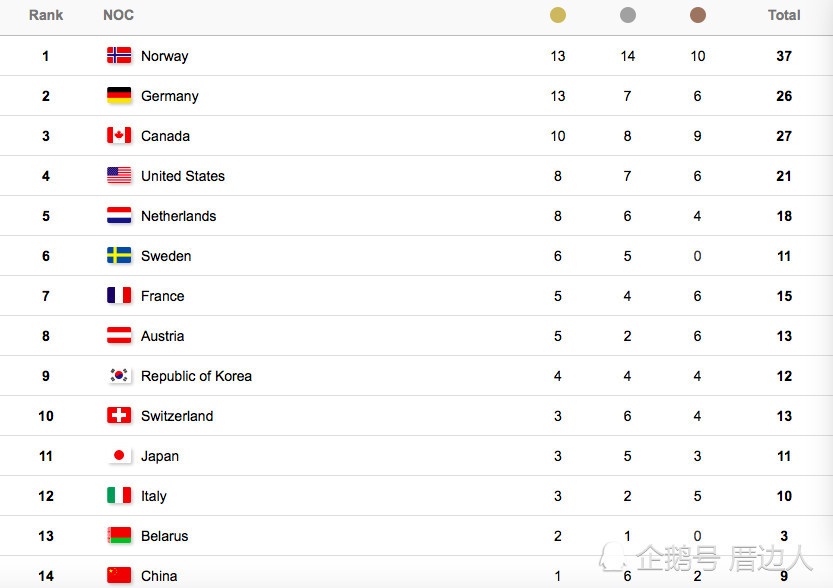833x588 pixels.
Task: Click the gold medal column header
Action: 558,15
